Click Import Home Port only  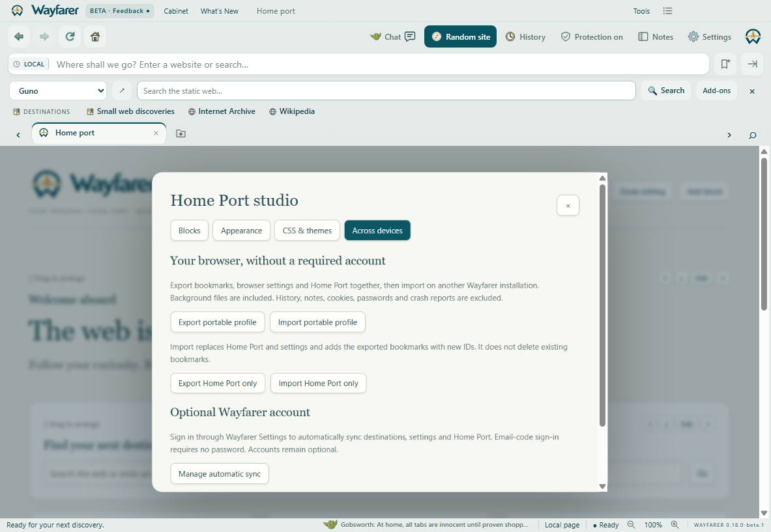tap(318, 383)
